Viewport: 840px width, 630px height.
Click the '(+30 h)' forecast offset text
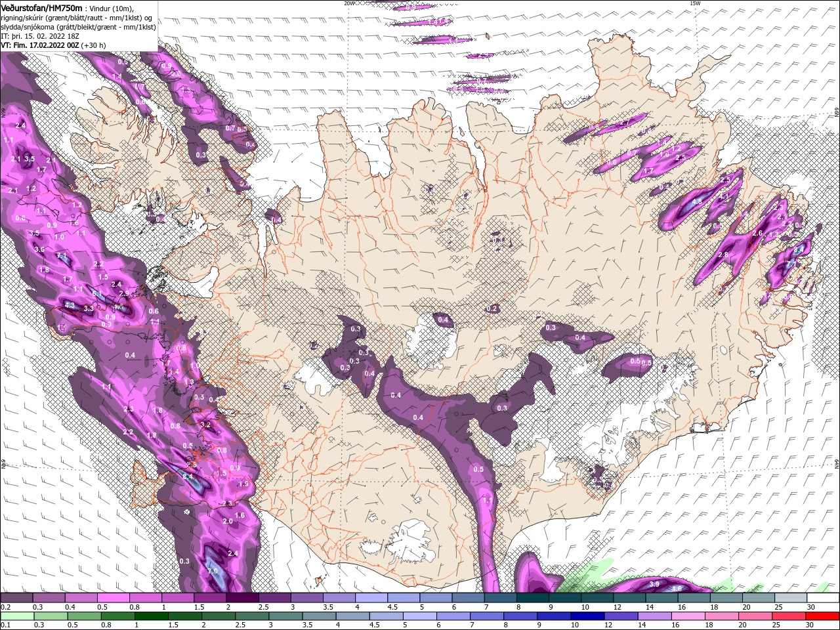coord(94,45)
